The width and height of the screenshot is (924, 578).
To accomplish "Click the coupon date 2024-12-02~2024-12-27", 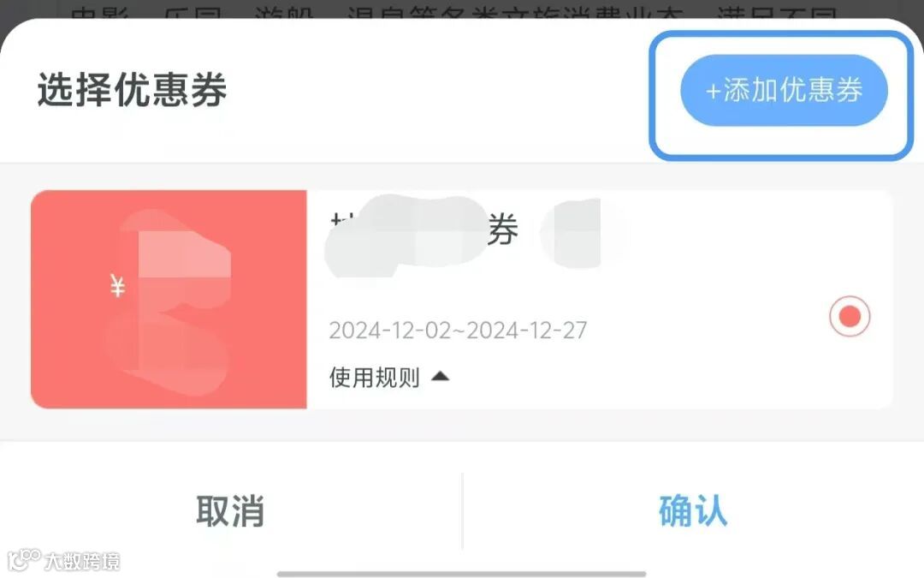I will [458, 331].
